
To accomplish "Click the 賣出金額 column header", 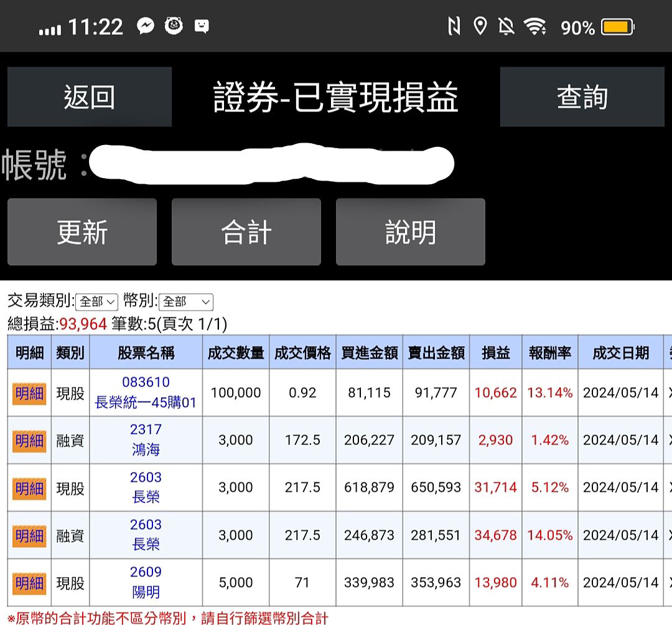I will pos(436,352).
